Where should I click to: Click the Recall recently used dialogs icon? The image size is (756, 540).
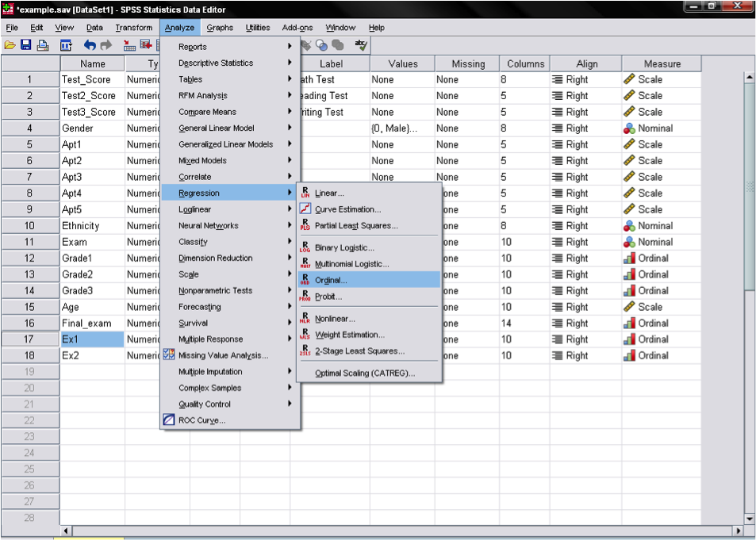click(67, 46)
